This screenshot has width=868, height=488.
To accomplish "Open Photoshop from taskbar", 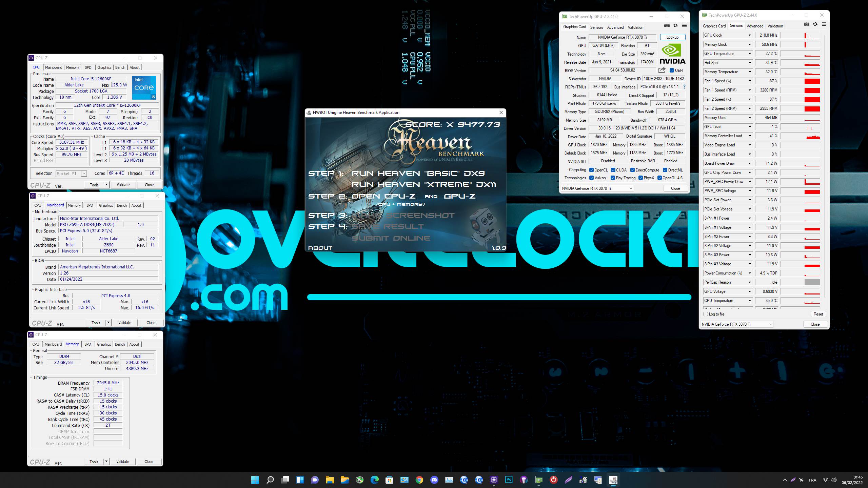I will (509, 480).
